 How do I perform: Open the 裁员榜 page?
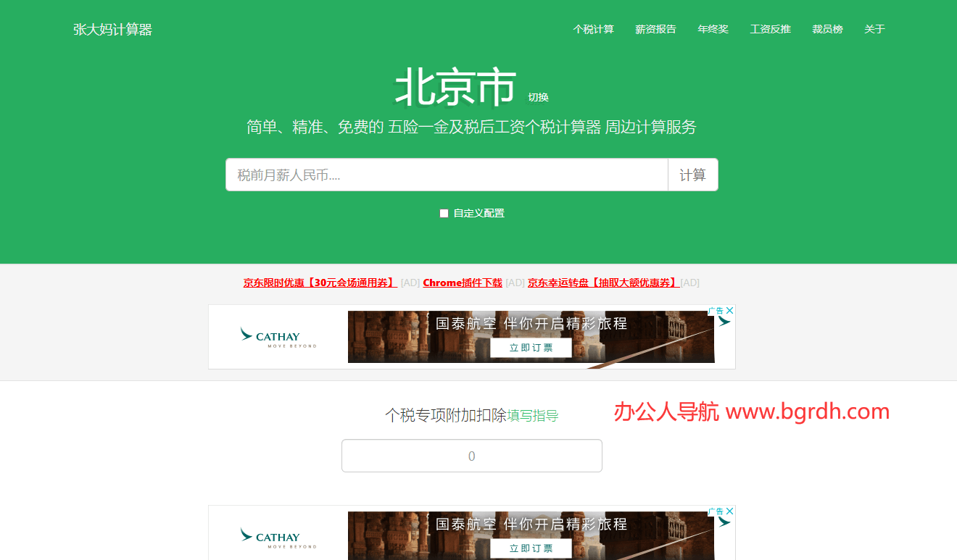click(827, 29)
